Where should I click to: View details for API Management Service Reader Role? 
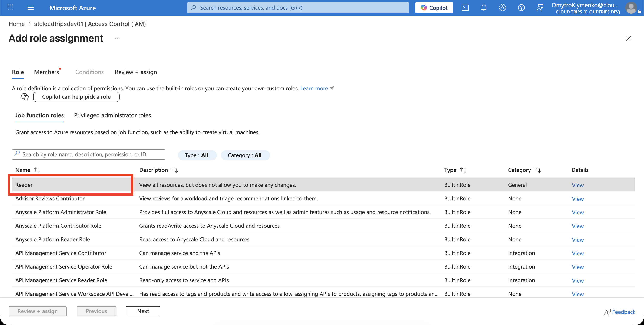point(578,280)
